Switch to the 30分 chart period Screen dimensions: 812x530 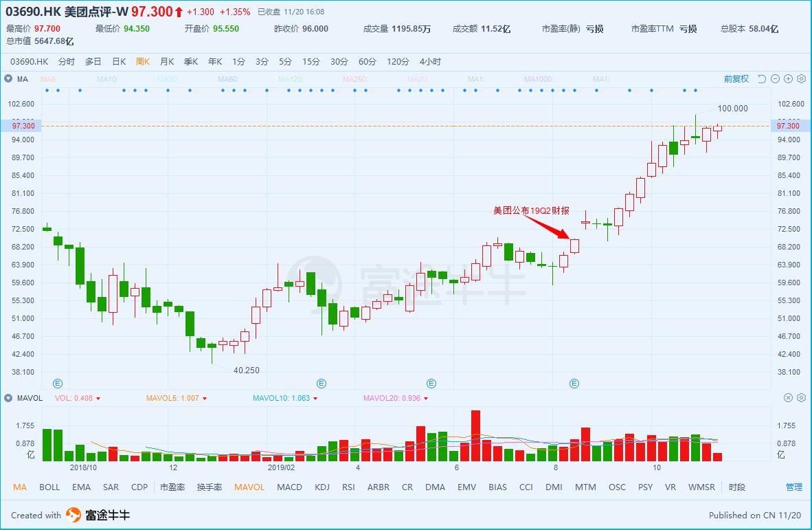click(339, 62)
